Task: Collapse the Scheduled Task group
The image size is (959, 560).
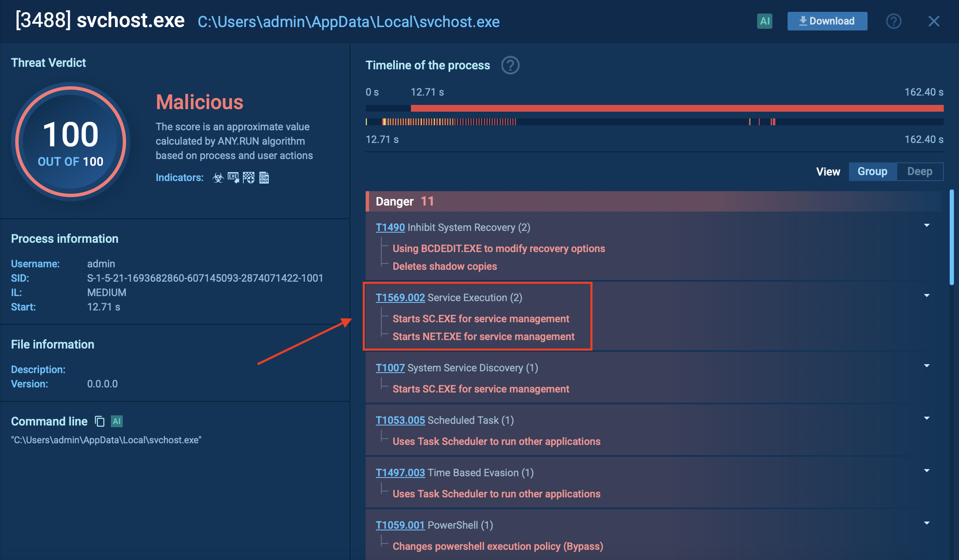Action: coord(927,418)
